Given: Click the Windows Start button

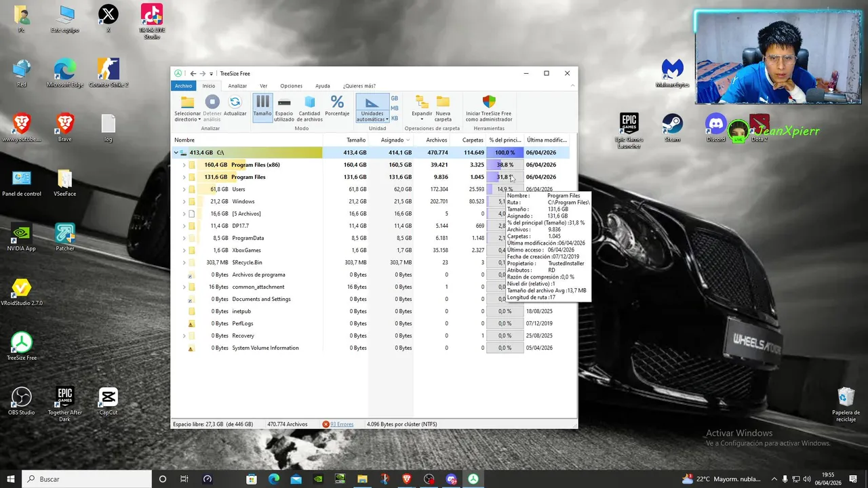Looking at the screenshot, I should point(11,479).
